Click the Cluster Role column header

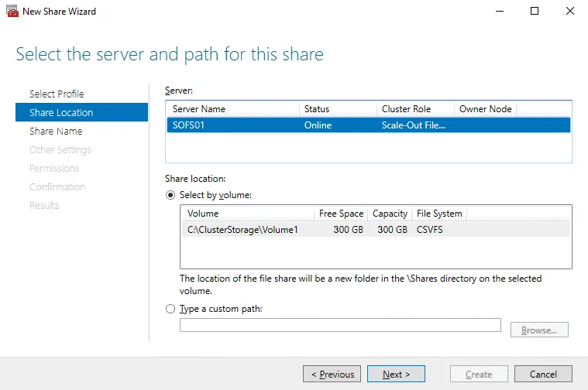point(414,109)
